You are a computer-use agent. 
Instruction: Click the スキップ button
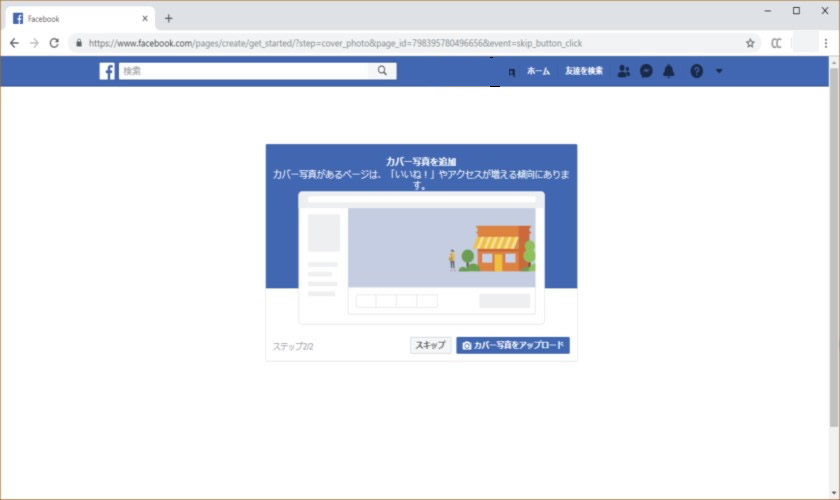[430, 345]
